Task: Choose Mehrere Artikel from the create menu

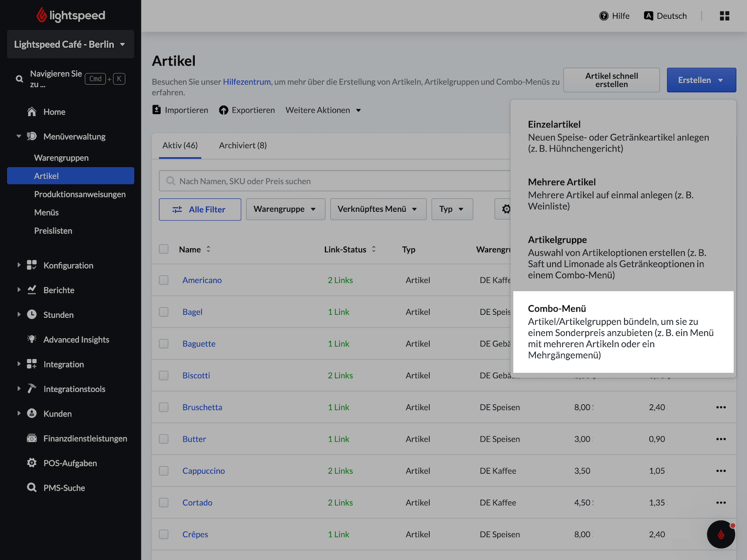Action: point(623,194)
